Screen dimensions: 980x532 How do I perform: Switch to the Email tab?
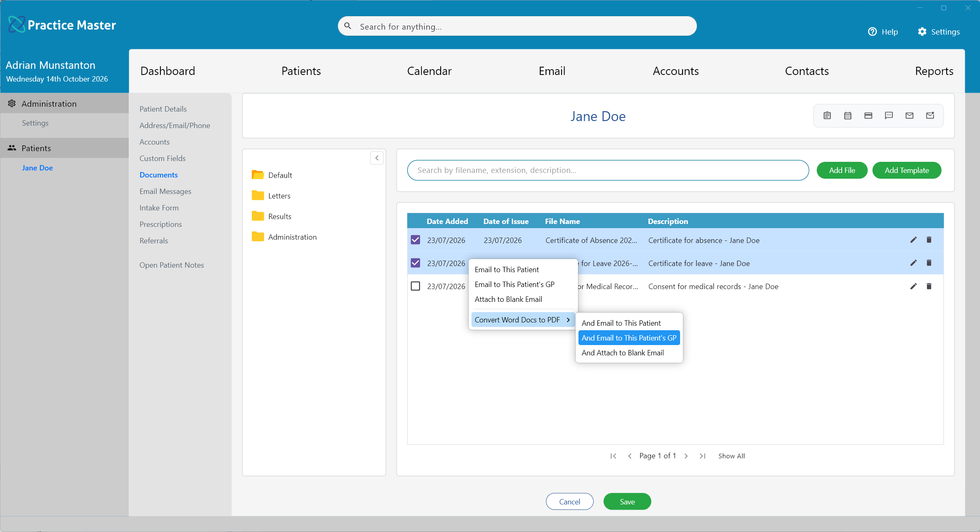pyautogui.click(x=552, y=71)
